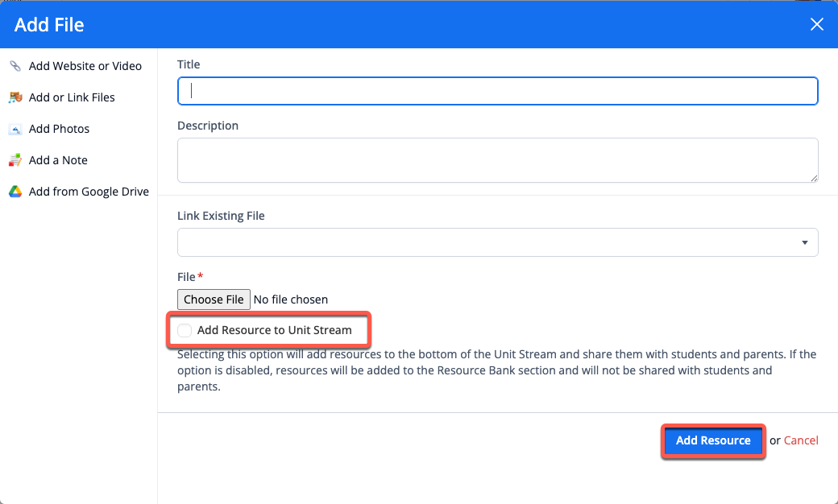Click the Choose File button
The image size is (838, 504).
pyautogui.click(x=214, y=300)
